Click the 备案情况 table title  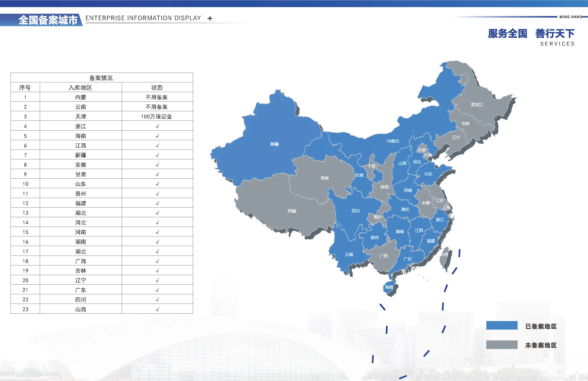101,78
